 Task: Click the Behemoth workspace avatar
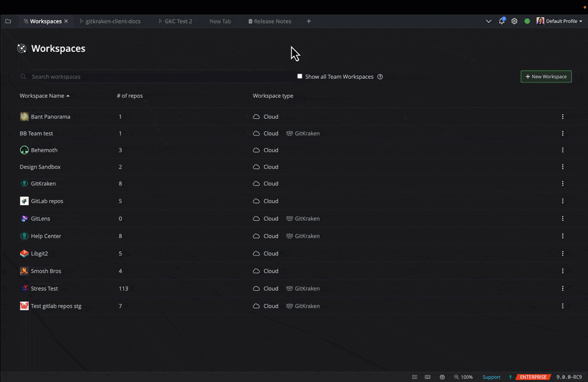[24, 150]
